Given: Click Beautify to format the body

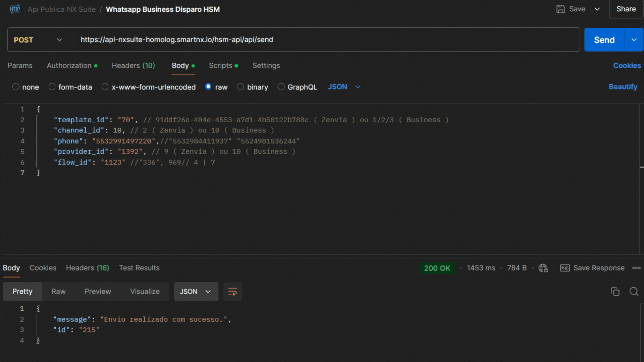Looking at the screenshot, I should [623, 87].
